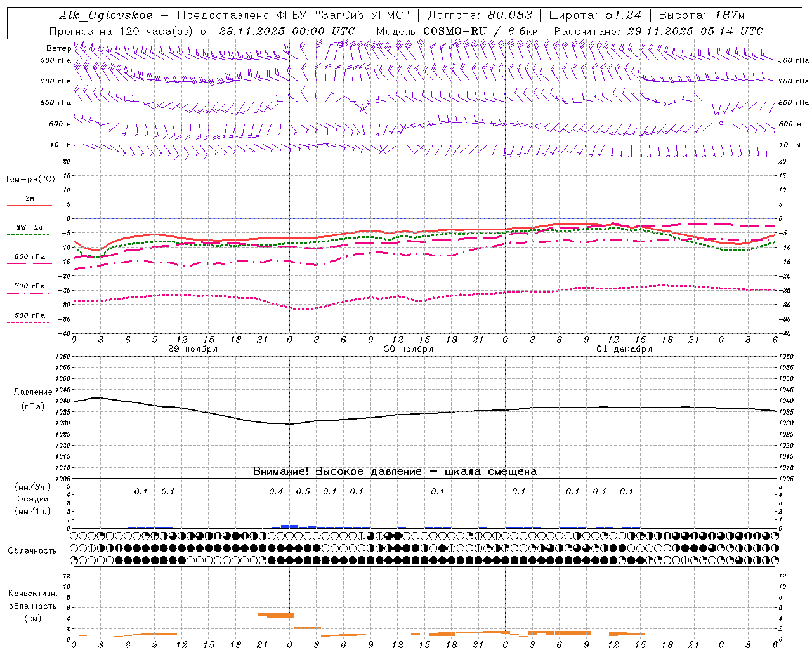Click the 850 гПа temperature legend entry
Screen dimensions: 812x650
29,257
